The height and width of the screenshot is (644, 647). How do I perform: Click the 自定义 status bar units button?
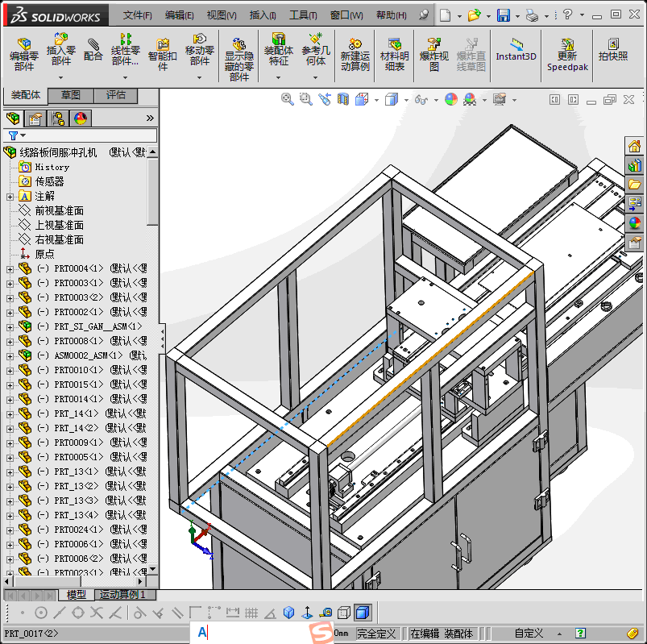tap(529, 634)
